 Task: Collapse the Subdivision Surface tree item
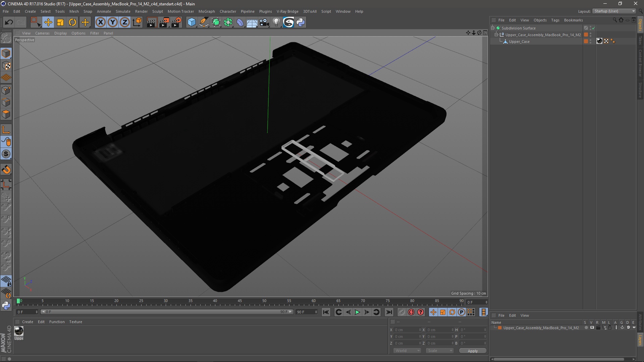pyautogui.click(x=493, y=28)
